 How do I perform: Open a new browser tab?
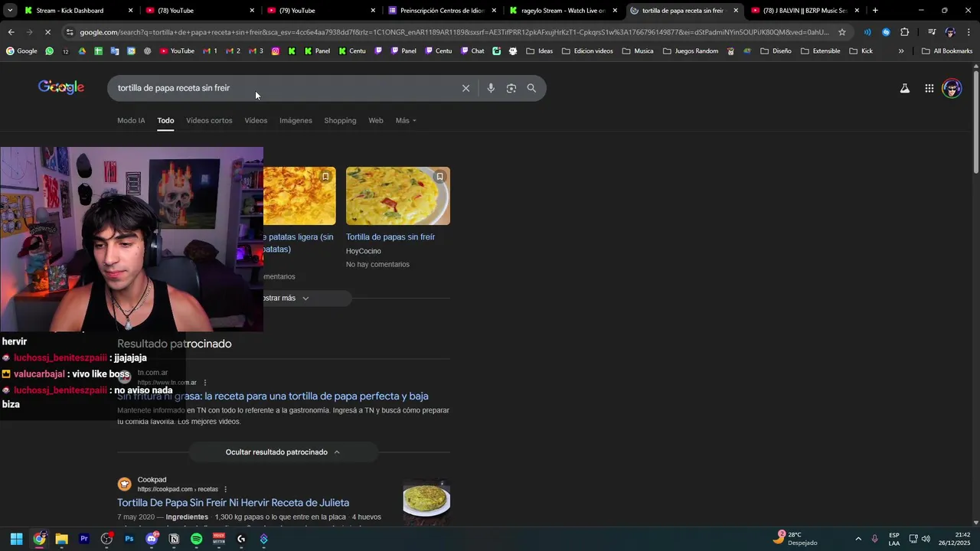coord(875,11)
